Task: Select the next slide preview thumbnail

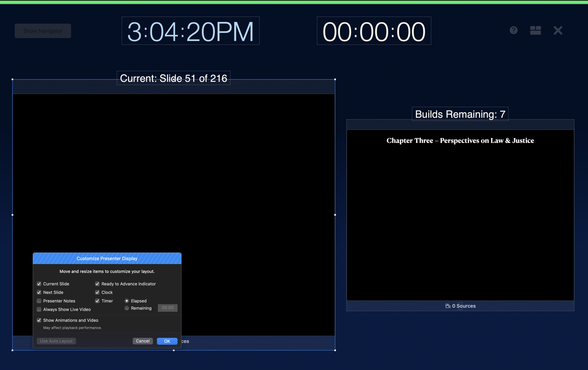Action: [x=460, y=215]
